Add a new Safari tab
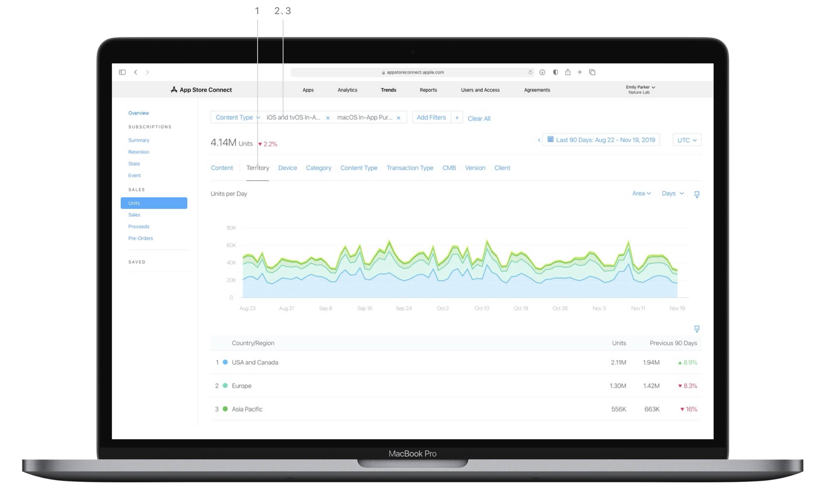The width and height of the screenshot is (821, 504). (x=580, y=72)
